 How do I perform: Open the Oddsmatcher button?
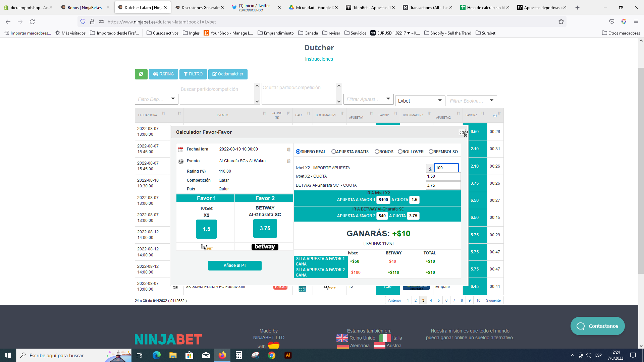click(x=228, y=74)
